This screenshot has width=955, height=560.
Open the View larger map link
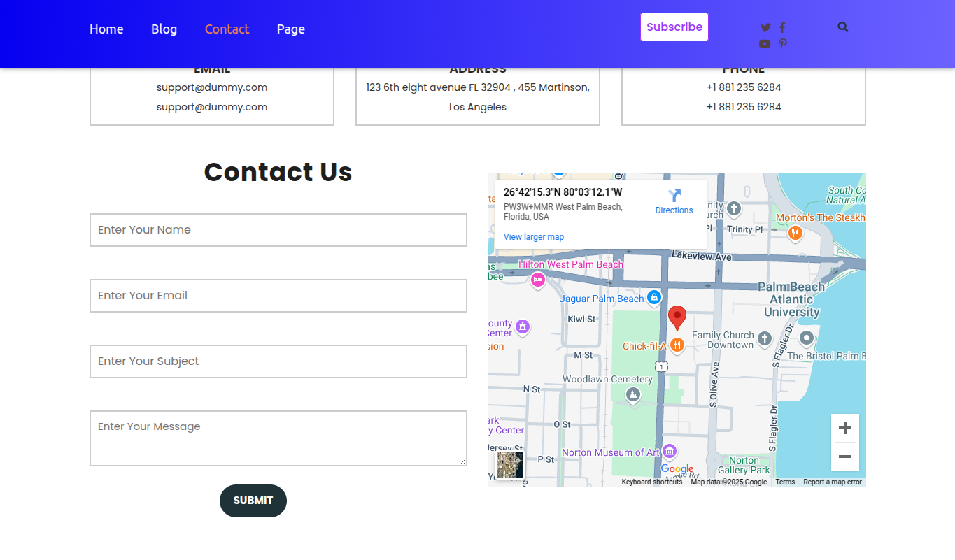[x=534, y=237]
